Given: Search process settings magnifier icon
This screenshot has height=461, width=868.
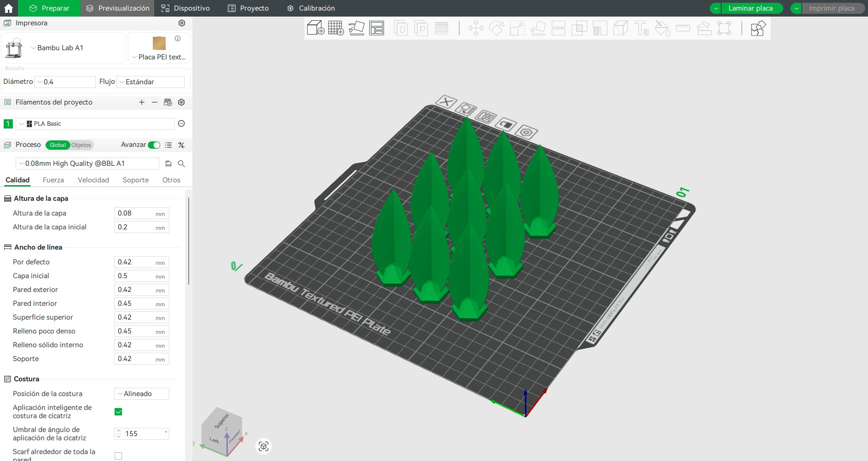Looking at the screenshot, I should click(181, 163).
